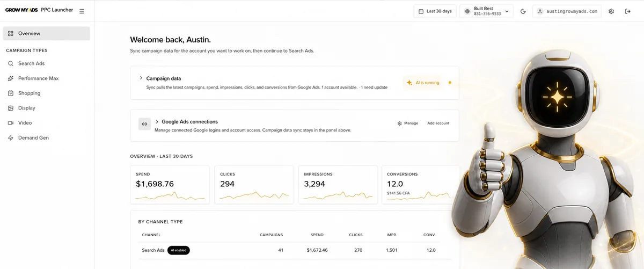Image resolution: width=644 pixels, height=269 pixels.
Task: Click Manage connections button
Action: click(x=408, y=123)
